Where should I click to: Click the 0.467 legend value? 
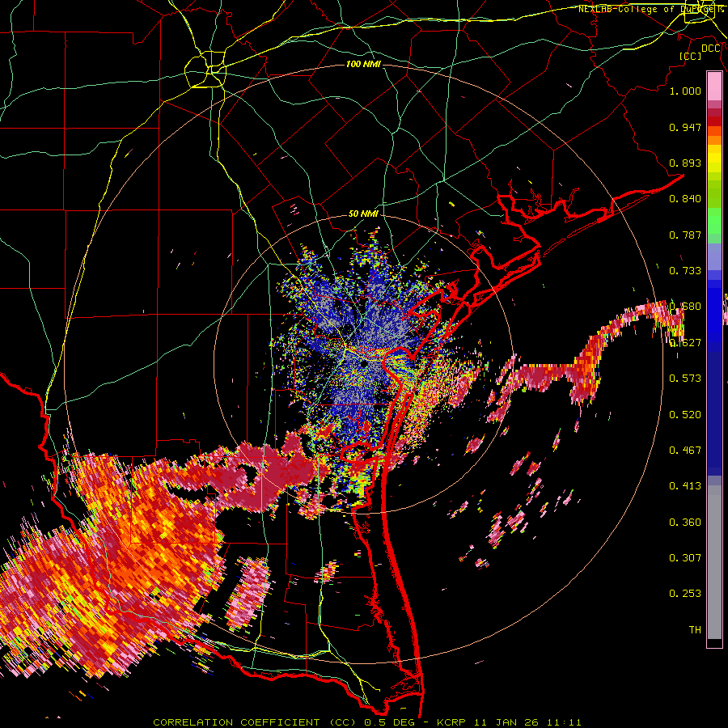tap(685, 451)
